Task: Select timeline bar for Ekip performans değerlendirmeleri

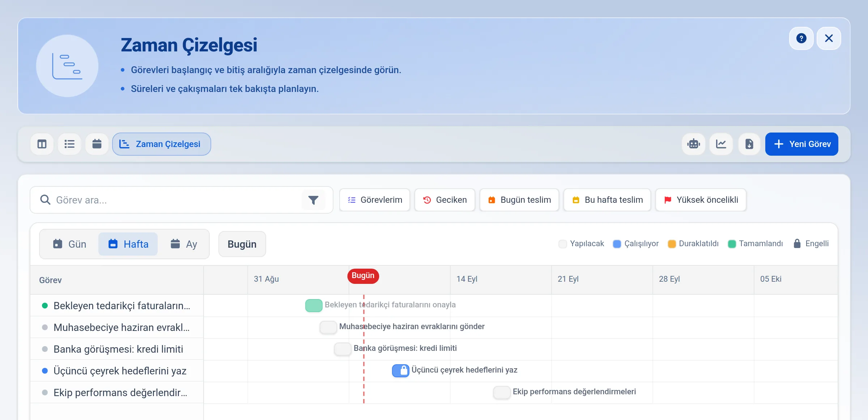Action: 502,392
